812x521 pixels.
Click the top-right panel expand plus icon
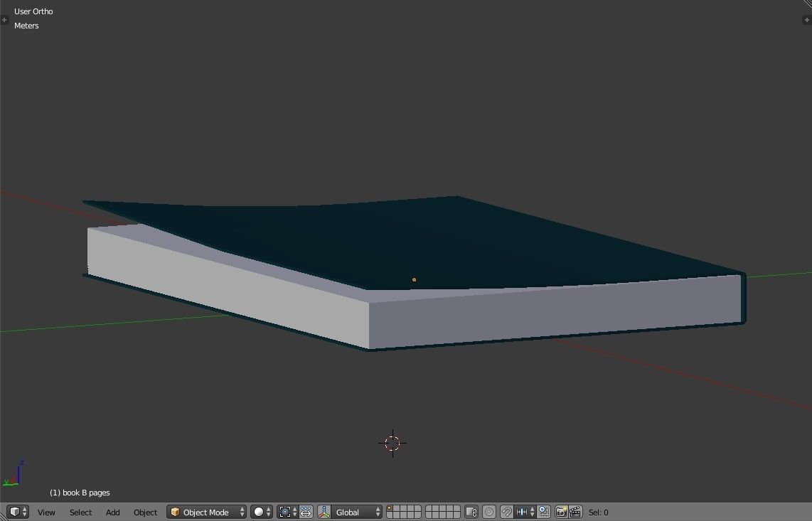coord(807,20)
